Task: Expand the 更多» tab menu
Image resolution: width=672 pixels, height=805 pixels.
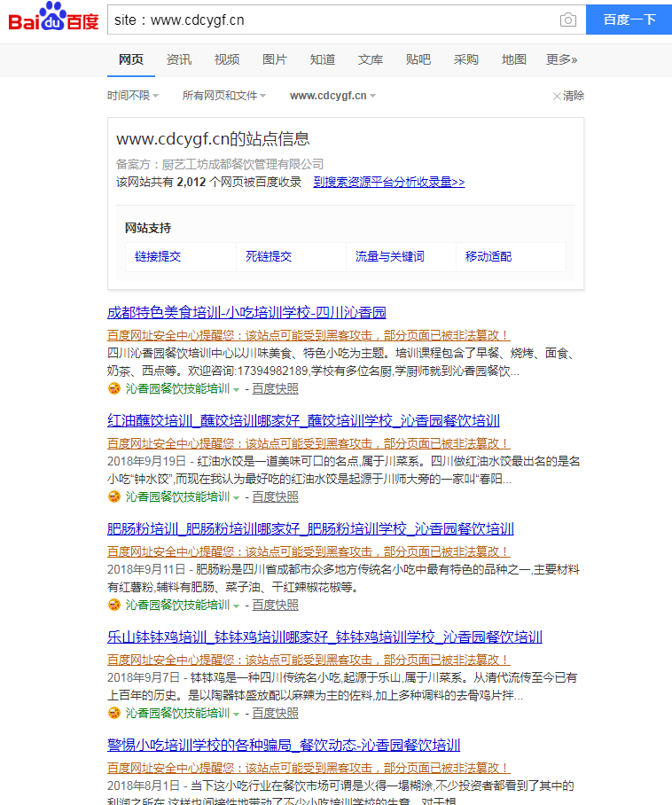Action: [562, 59]
